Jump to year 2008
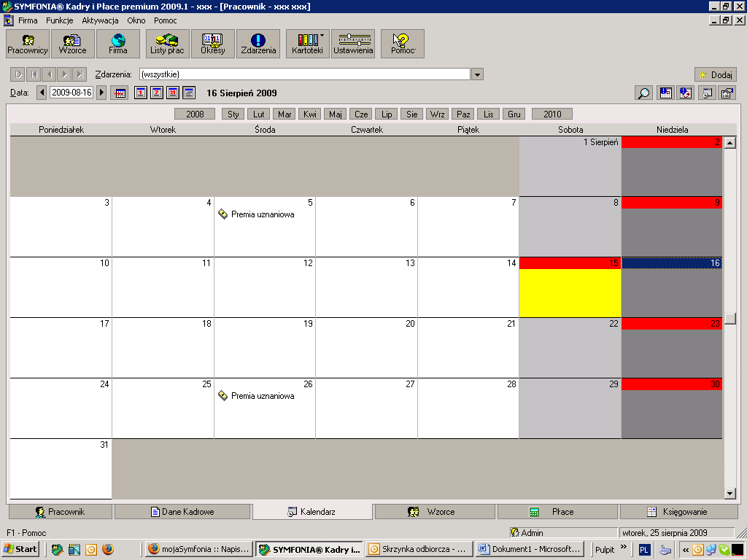 pos(195,114)
